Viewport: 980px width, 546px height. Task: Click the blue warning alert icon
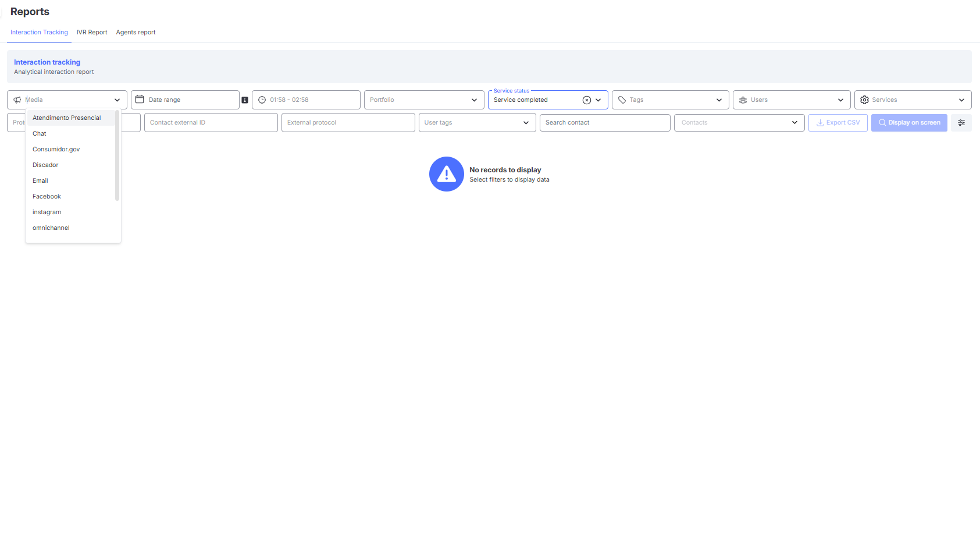point(447,174)
